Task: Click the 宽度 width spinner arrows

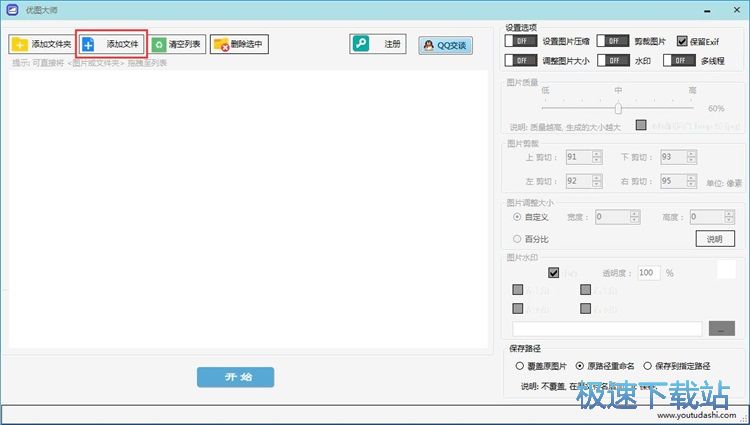Action: pyautogui.click(x=635, y=217)
